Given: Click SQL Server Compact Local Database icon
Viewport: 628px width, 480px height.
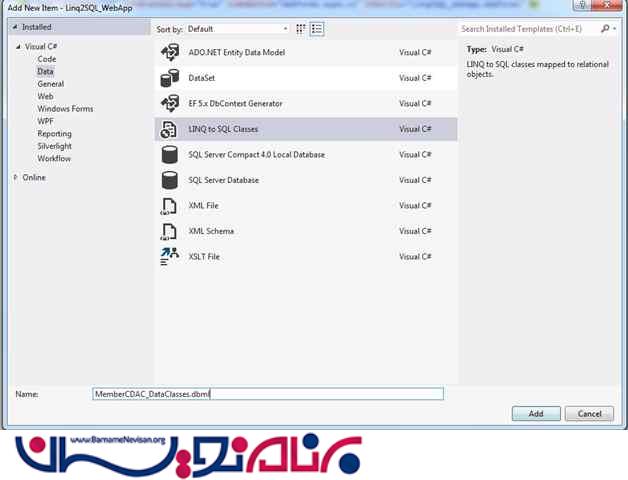Looking at the screenshot, I should [x=169, y=155].
